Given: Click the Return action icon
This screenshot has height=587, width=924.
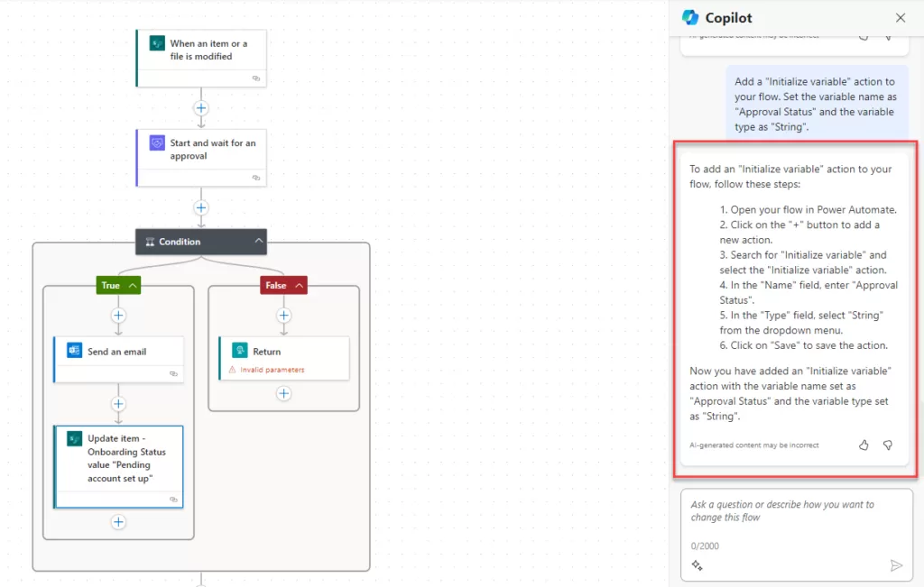Looking at the screenshot, I should (x=240, y=352).
